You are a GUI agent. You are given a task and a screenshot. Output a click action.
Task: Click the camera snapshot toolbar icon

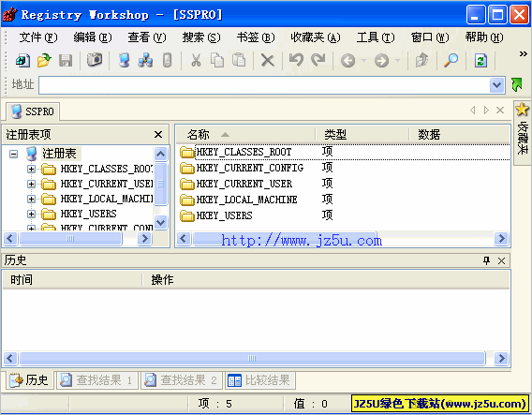95,60
